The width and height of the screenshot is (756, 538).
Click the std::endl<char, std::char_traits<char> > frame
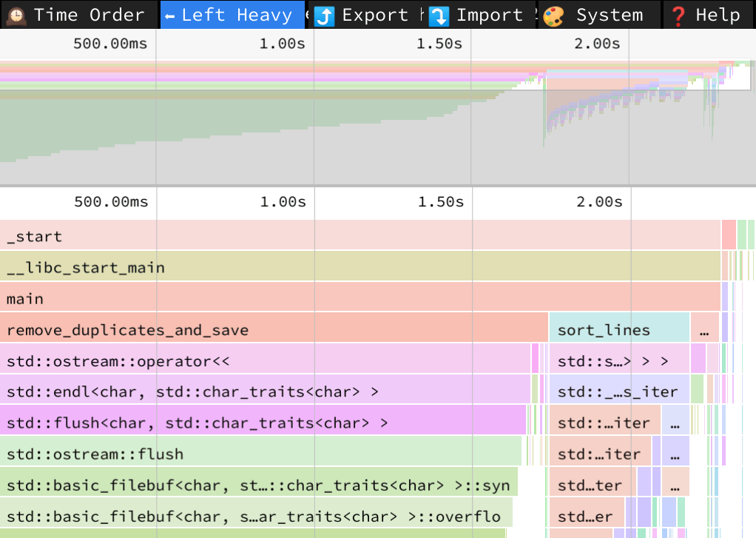click(x=265, y=391)
